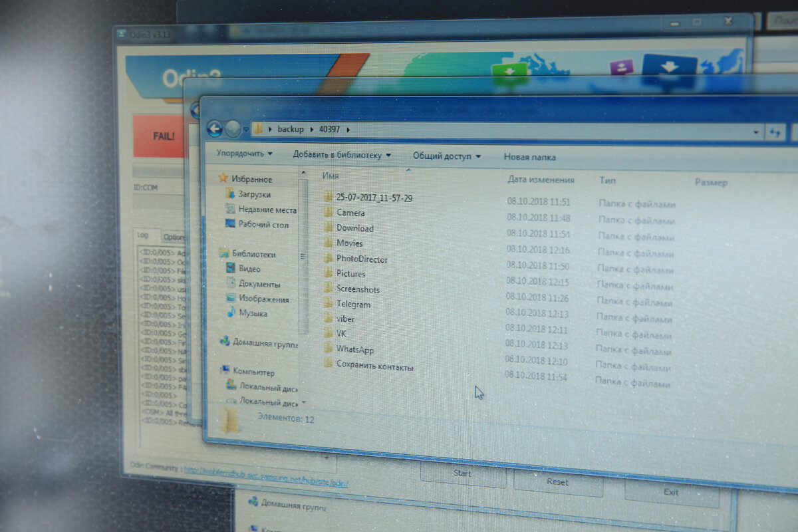This screenshot has width=798, height=532.
Task: Open recent locations dropdown next to navigation arrows
Action: pos(246,129)
